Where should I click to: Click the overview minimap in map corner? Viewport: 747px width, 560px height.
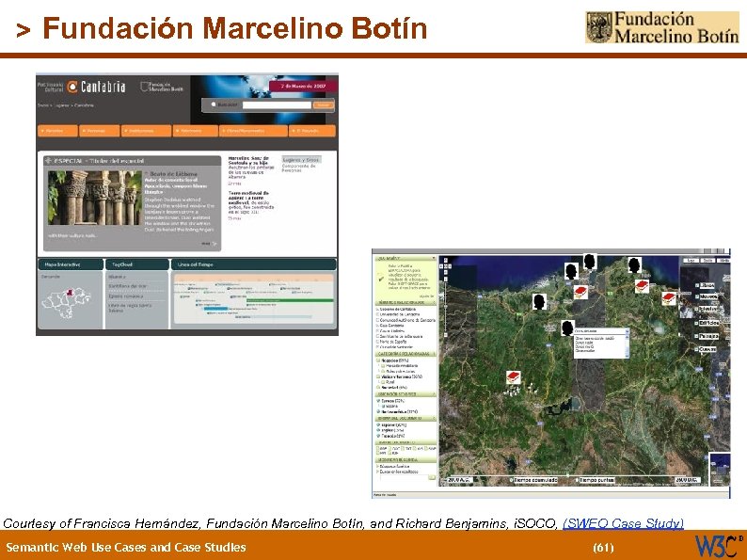tap(720, 468)
